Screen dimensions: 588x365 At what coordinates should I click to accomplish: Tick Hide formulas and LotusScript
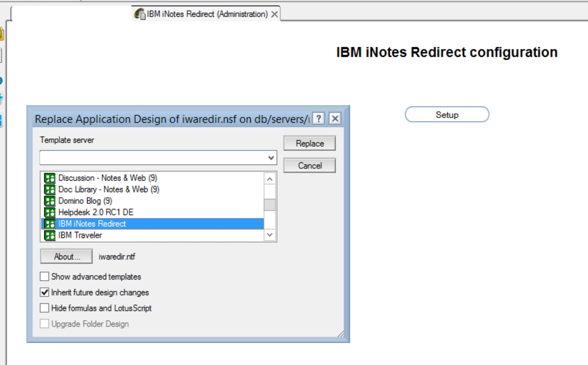[44, 308]
